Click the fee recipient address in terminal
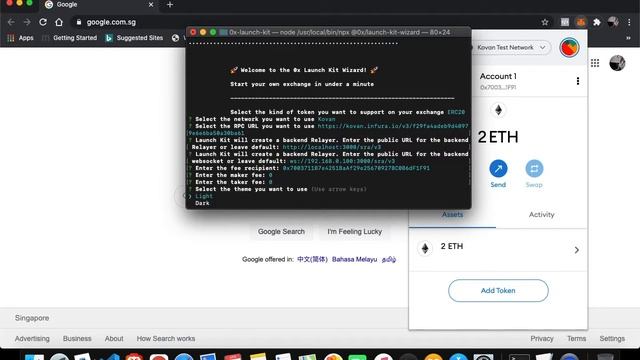 click(x=356, y=168)
